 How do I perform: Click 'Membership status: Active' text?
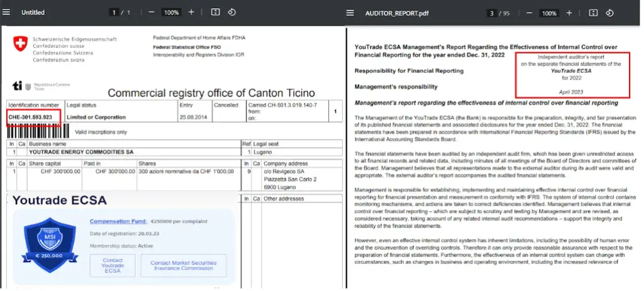point(121,246)
